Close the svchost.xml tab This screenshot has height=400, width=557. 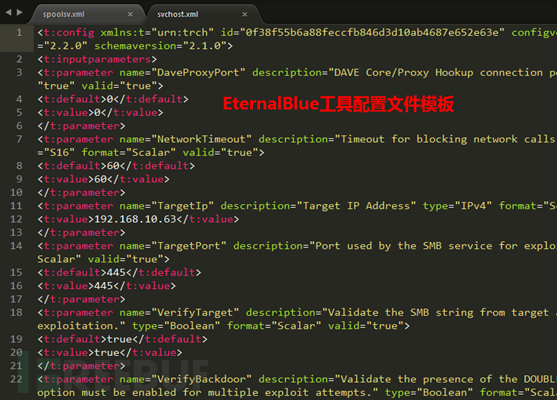click(245, 15)
